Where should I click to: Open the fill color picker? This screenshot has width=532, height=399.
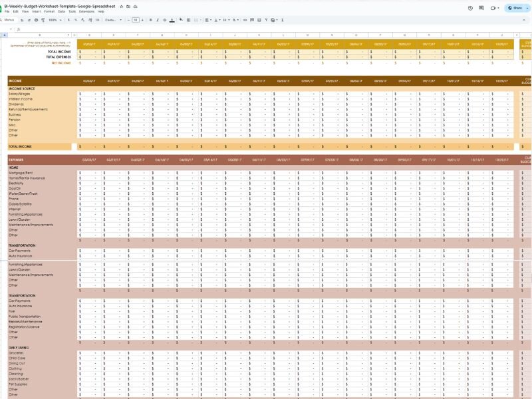(x=181, y=20)
